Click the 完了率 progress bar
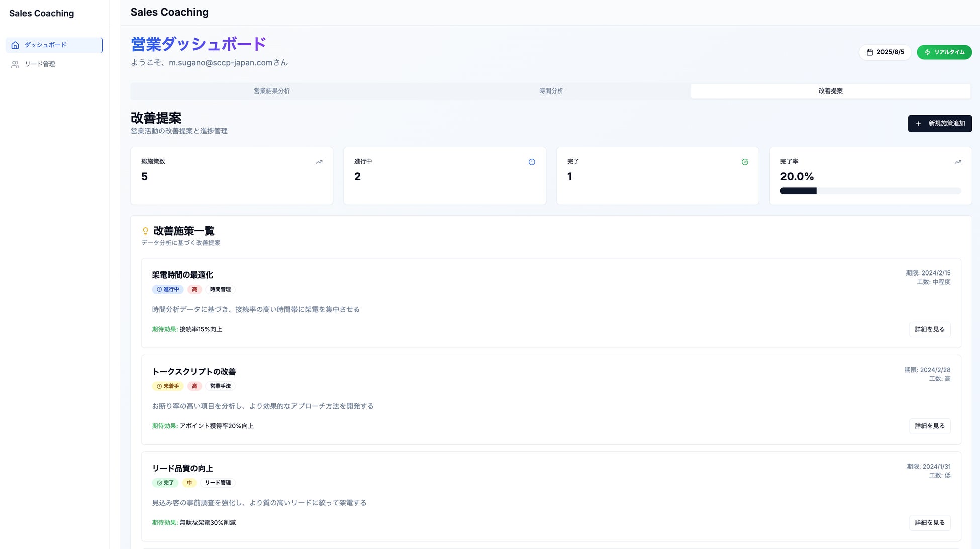This screenshot has width=980, height=549. pyautogui.click(x=870, y=191)
